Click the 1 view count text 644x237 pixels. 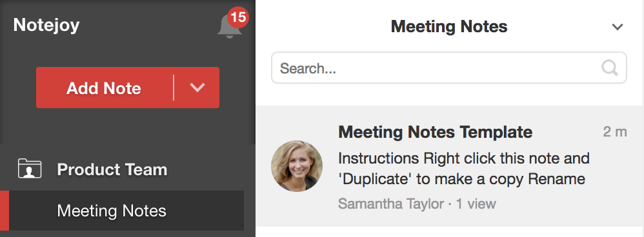click(476, 204)
